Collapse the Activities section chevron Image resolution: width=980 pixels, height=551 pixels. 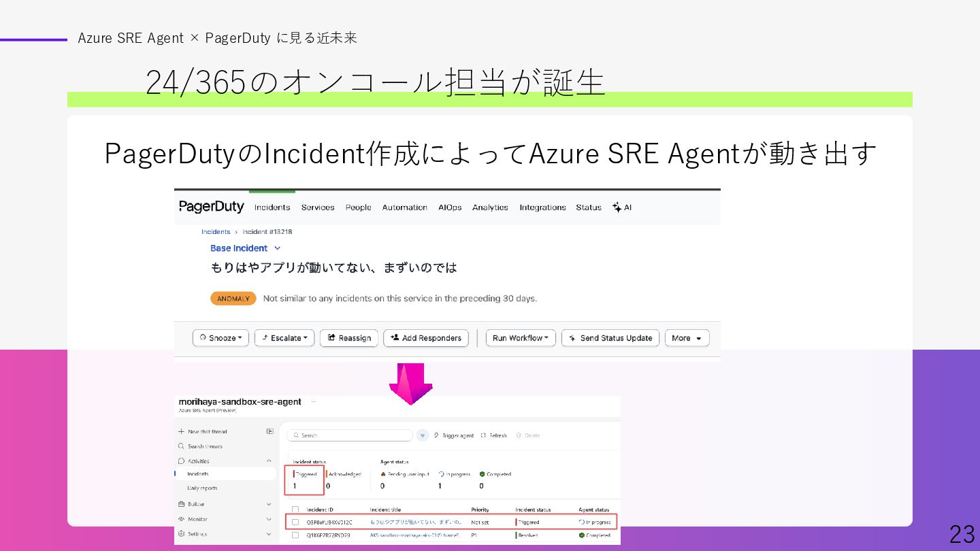269,461
